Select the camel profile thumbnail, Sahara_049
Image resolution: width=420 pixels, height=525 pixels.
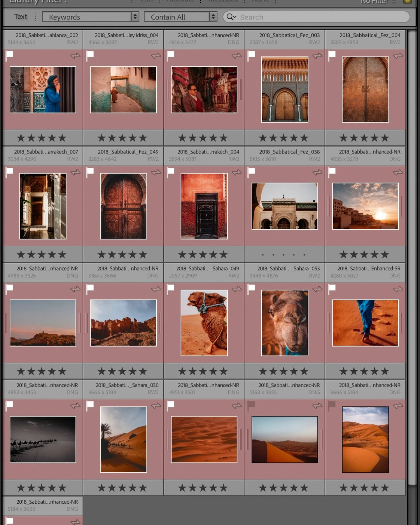point(204,323)
